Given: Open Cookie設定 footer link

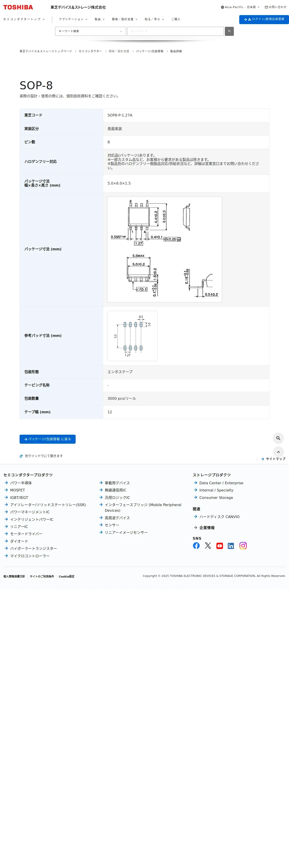Looking at the screenshot, I should (x=67, y=577).
